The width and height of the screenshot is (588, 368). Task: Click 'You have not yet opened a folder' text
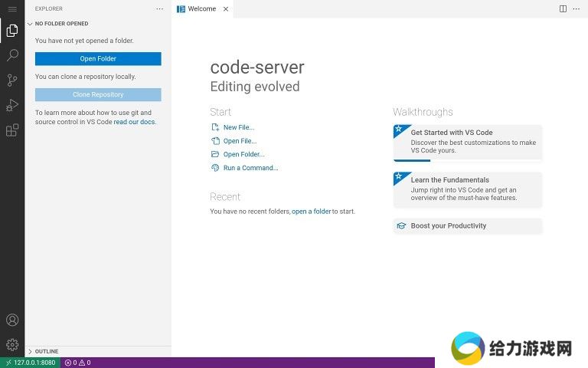[x=84, y=41]
